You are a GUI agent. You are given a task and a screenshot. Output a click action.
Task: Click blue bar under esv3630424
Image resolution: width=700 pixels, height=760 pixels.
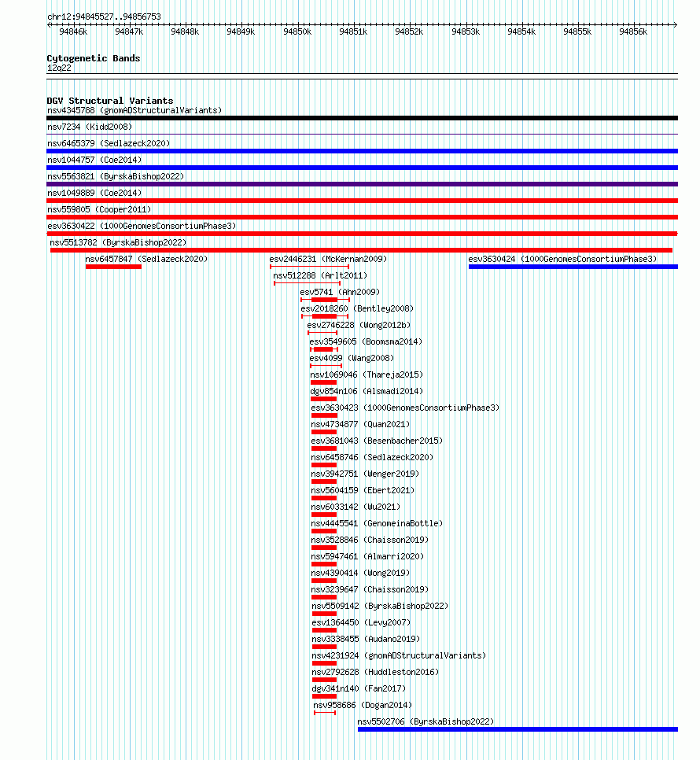tap(573, 267)
